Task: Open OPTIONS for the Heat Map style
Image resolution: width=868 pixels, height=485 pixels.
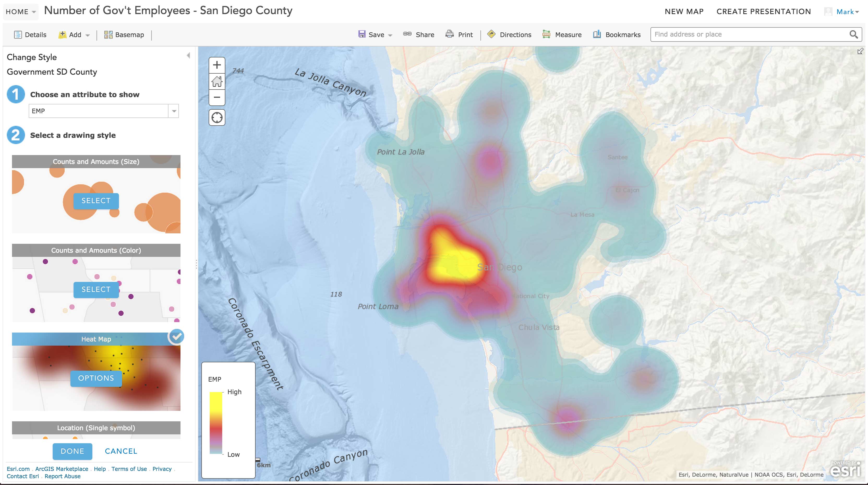Action: point(96,378)
